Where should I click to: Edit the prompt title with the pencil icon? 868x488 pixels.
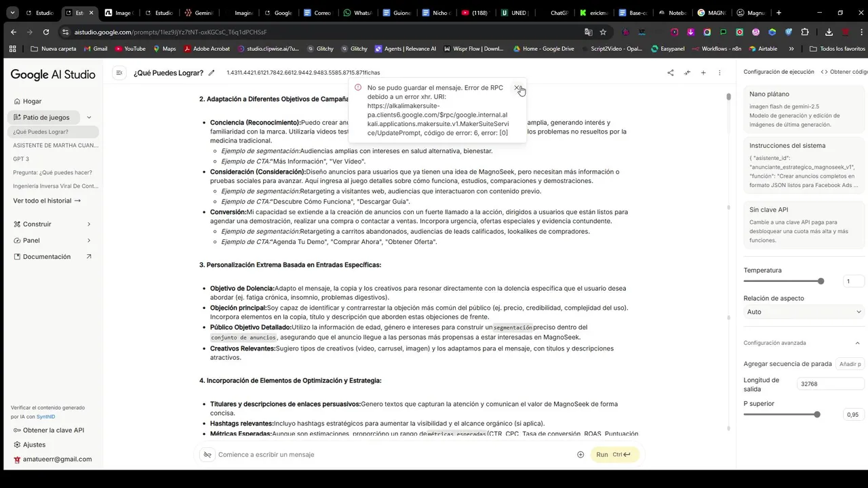pos(212,73)
